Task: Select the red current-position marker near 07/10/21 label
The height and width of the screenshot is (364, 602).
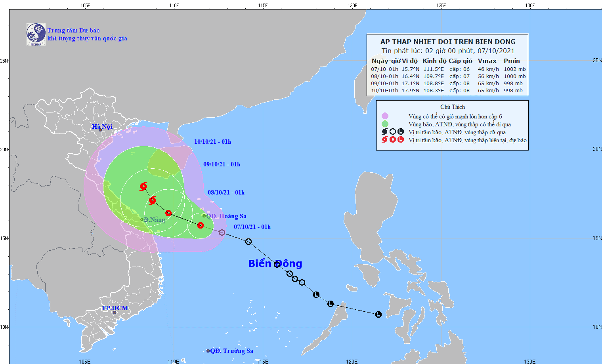Action: (201, 225)
